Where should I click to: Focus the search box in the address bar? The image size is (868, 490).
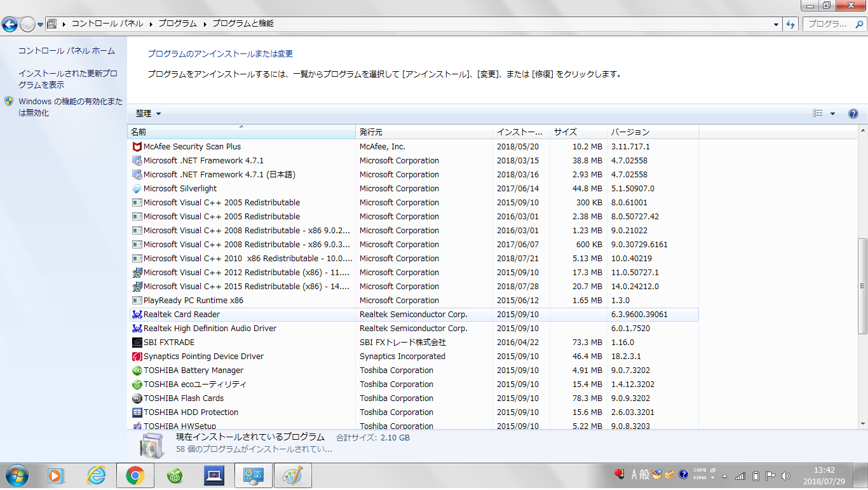pos(834,24)
